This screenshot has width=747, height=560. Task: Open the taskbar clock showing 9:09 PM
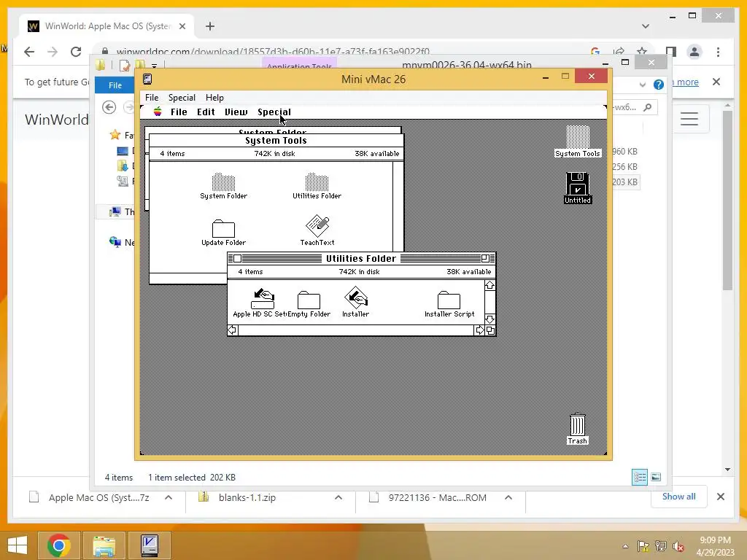(715, 546)
